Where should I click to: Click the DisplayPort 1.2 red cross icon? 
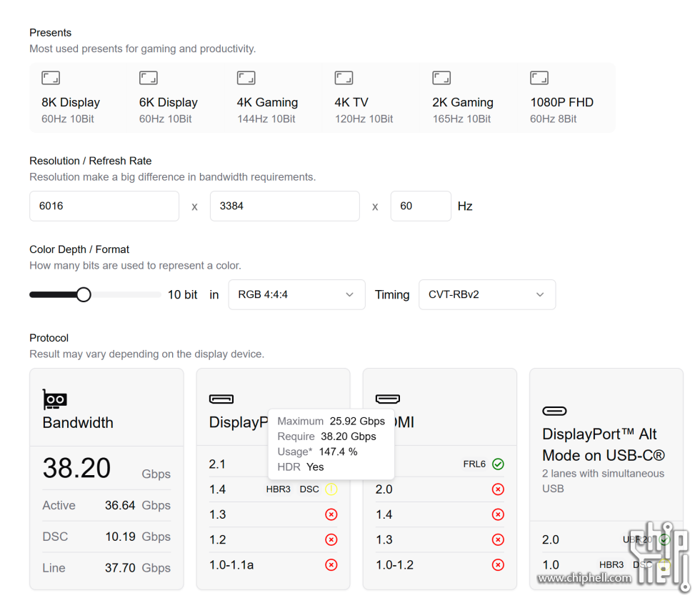point(331,539)
